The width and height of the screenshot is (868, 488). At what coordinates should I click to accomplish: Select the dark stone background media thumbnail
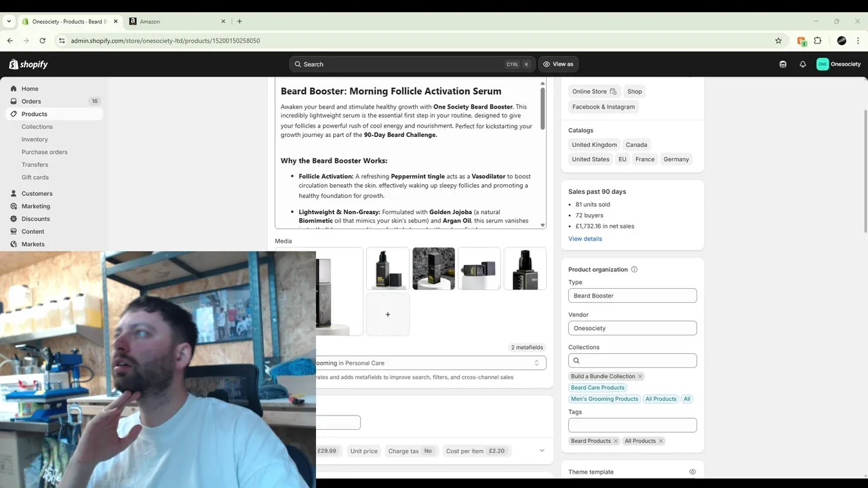434,268
